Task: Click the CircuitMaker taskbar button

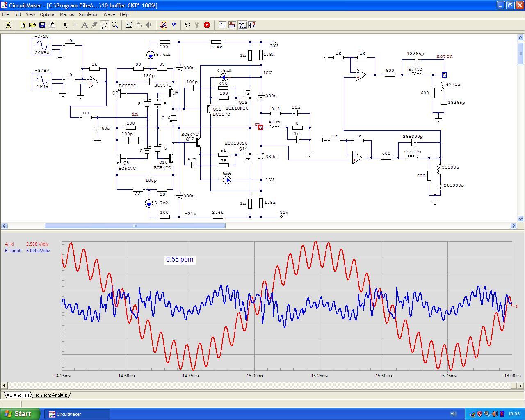Action: [79, 414]
